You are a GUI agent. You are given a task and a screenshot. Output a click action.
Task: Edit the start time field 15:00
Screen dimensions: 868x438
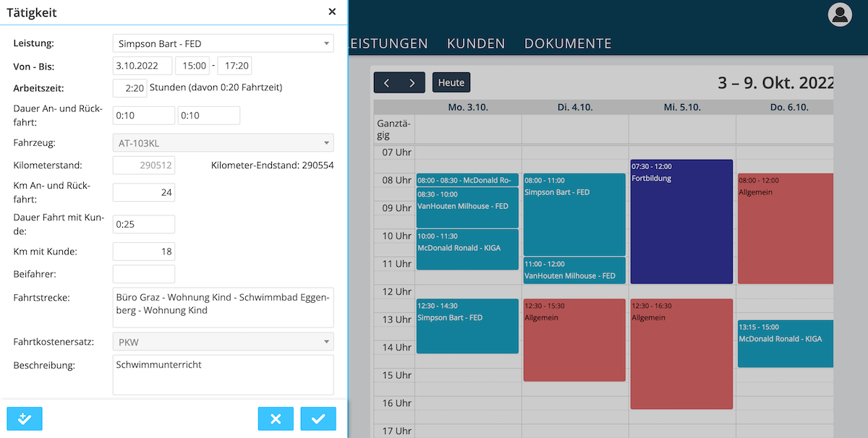(193, 66)
